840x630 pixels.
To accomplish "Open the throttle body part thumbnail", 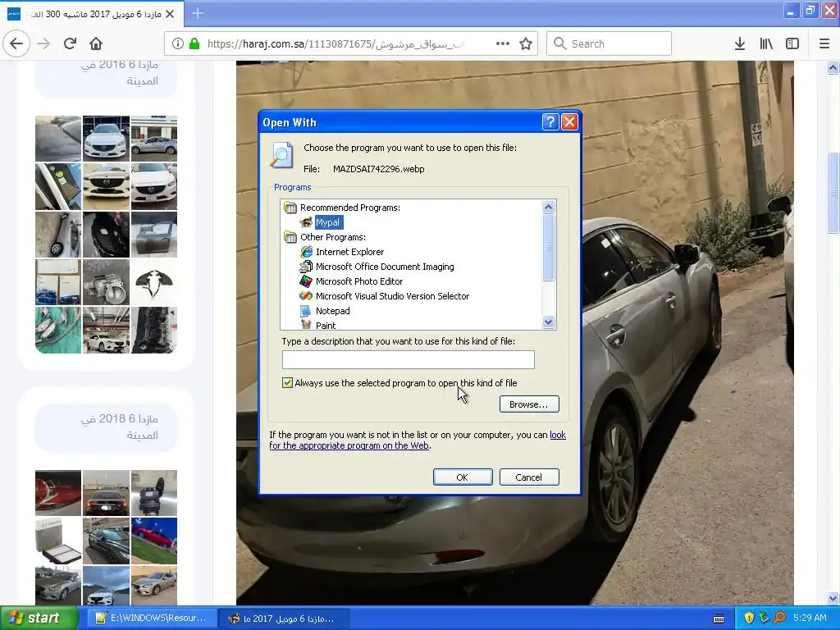I will [x=106, y=282].
